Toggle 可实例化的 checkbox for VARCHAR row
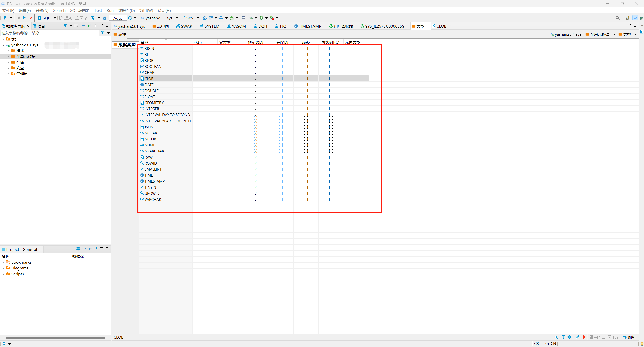Image resolution: width=644 pixels, height=347 pixels. pyautogui.click(x=331, y=200)
